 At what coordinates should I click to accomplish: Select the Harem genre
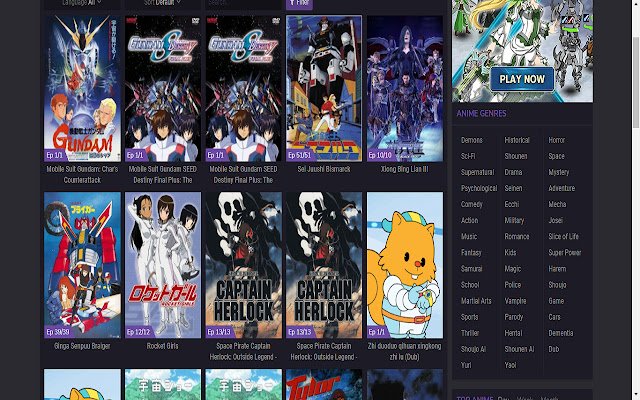(x=557, y=269)
